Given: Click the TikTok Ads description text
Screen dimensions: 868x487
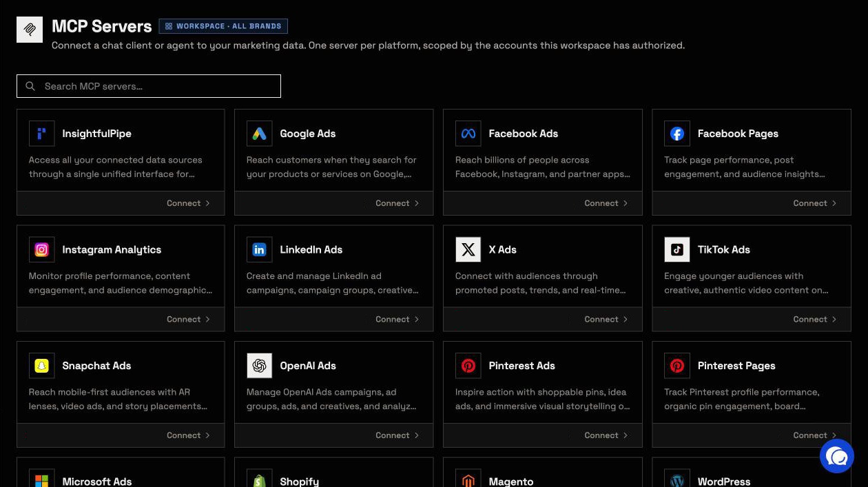Looking at the screenshot, I should click(x=746, y=283).
